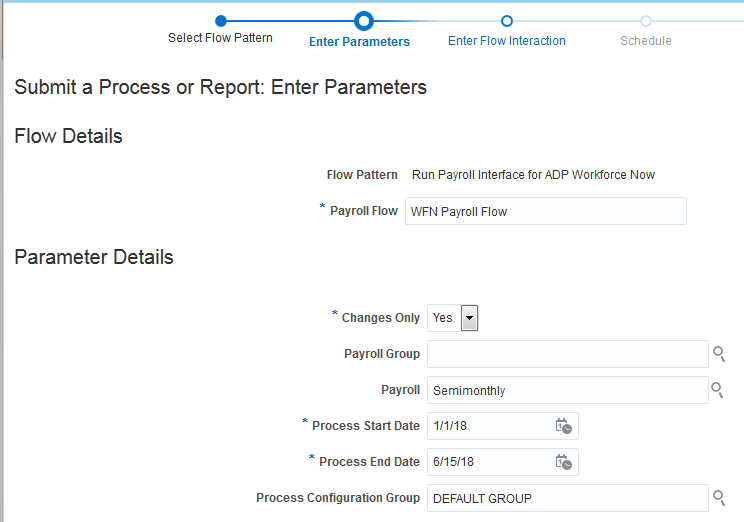Go to Select Flow Pattern step
The image size is (744, 522).
(x=220, y=39)
